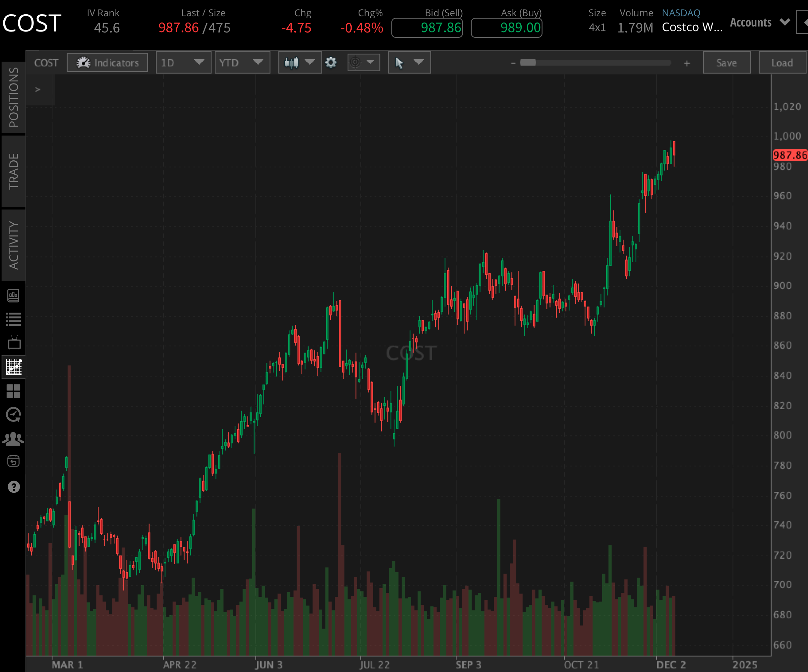Save the chart layout with Save button

click(x=726, y=62)
